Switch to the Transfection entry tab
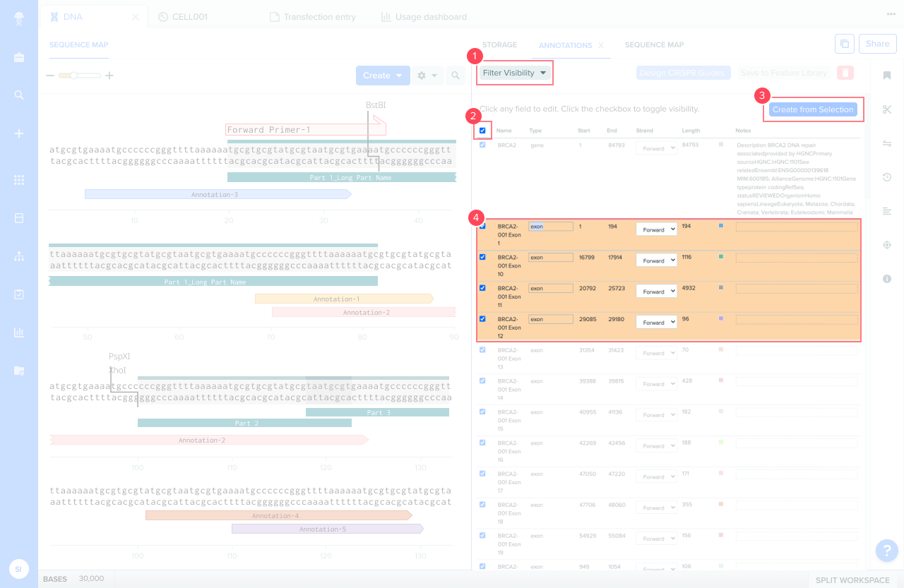The width and height of the screenshot is (904, 588). 312,17
